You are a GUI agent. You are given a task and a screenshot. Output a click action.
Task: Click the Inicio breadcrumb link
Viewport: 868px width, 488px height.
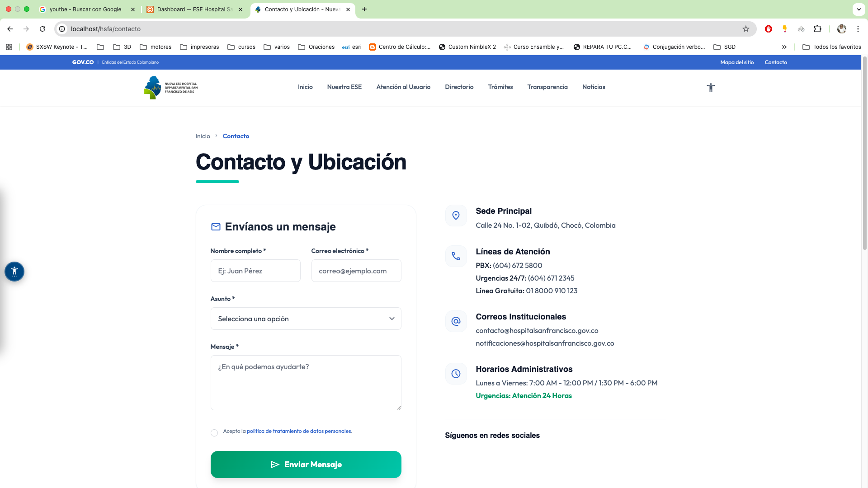(203, 136)
